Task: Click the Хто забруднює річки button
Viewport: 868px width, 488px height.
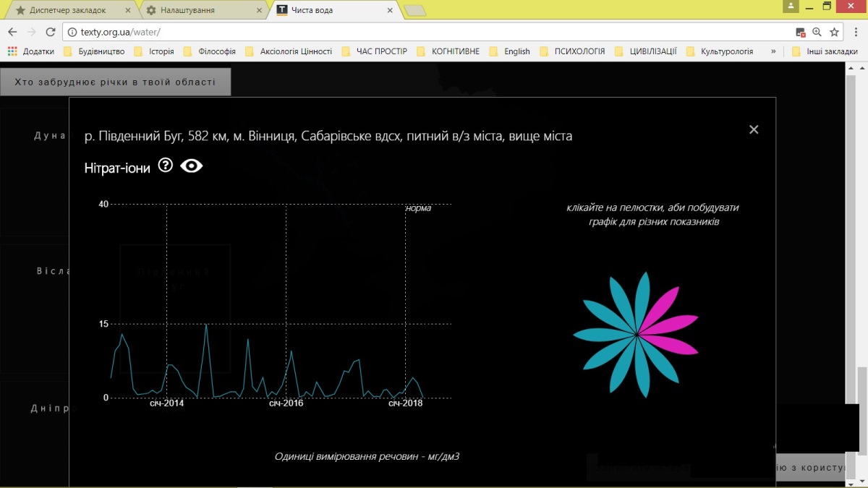Action: [115, 82]
